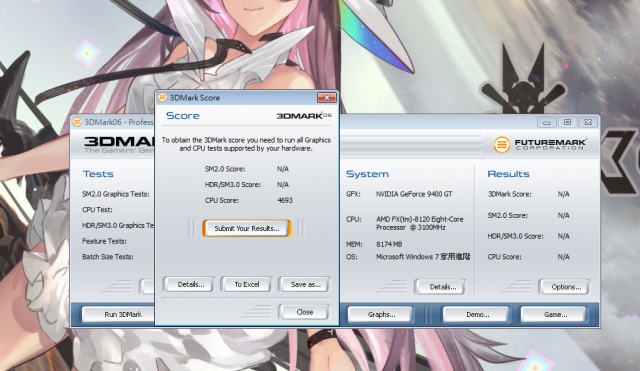Click the 3DMark Score dialog title icon
The width and height of the screenshot is (640, 371).
pos(162,98)
